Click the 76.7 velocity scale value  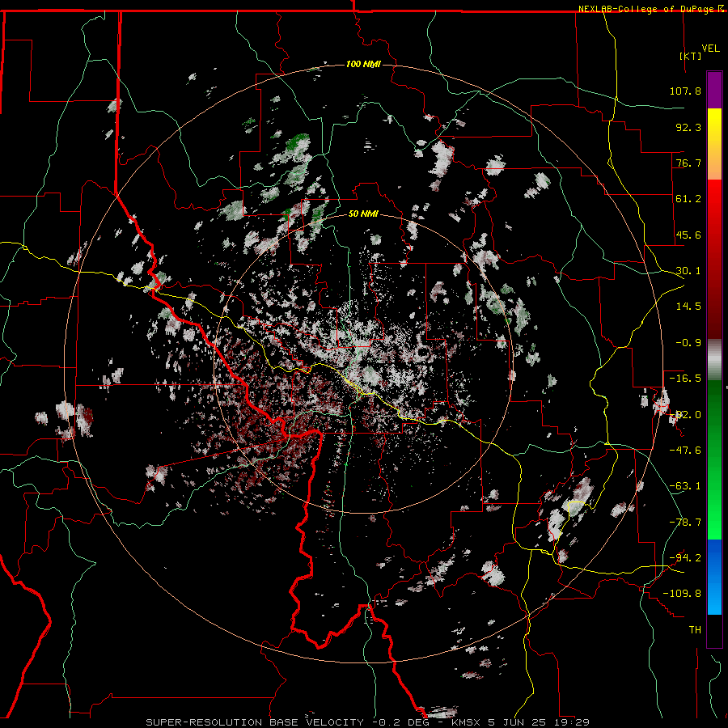tap(688, 163)
